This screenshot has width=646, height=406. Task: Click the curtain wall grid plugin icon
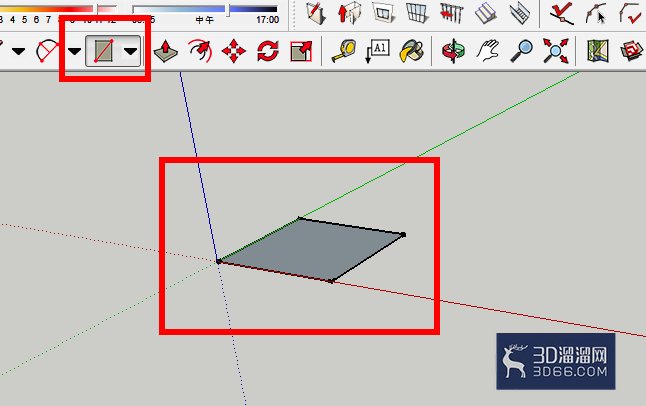[x=417, y=12]
